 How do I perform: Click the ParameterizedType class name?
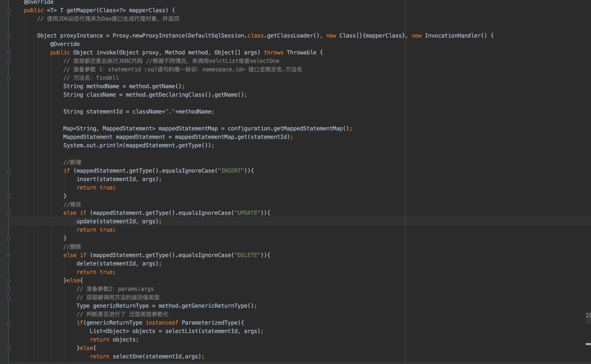point(209,322)
